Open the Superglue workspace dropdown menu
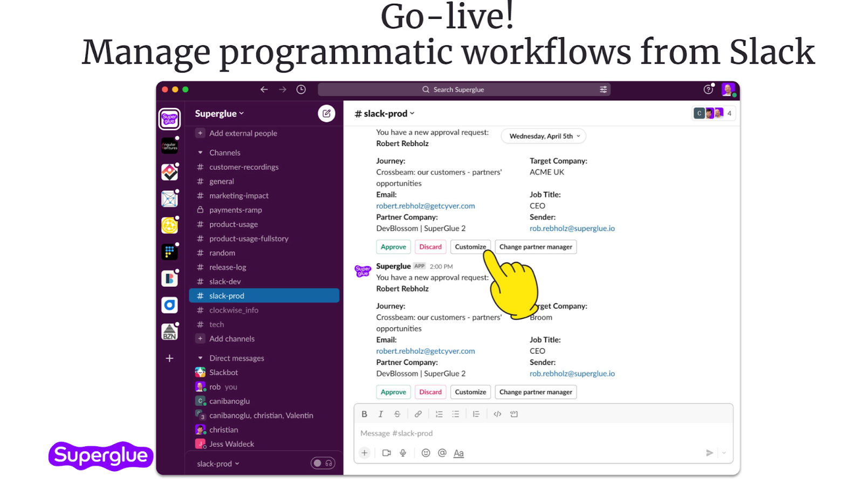Screen dimensions: 863x504 tap(218, 113)
